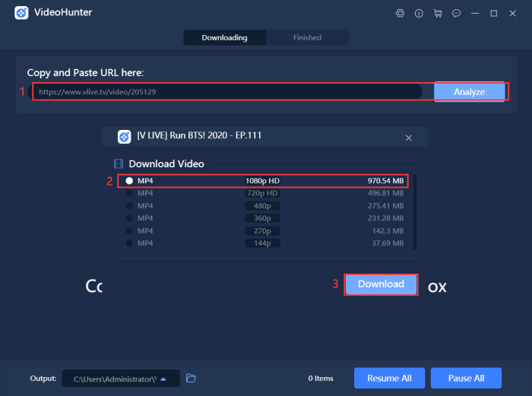Open the shopping cart purchase icon
This screenshot has height=396, width=532.
pyautogui.click(x=438, y=13)
